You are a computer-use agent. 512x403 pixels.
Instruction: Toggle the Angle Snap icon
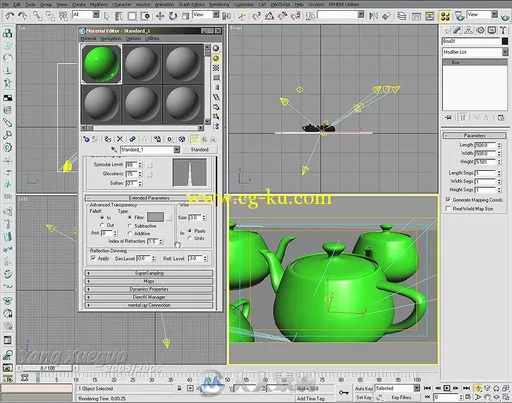[269, 16]
